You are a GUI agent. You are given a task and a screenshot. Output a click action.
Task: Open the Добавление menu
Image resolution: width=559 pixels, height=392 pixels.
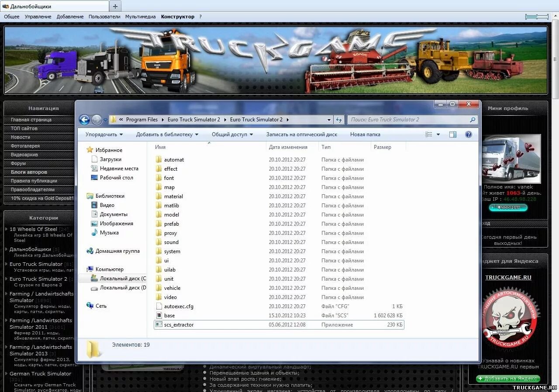click(x=70, y=17)
